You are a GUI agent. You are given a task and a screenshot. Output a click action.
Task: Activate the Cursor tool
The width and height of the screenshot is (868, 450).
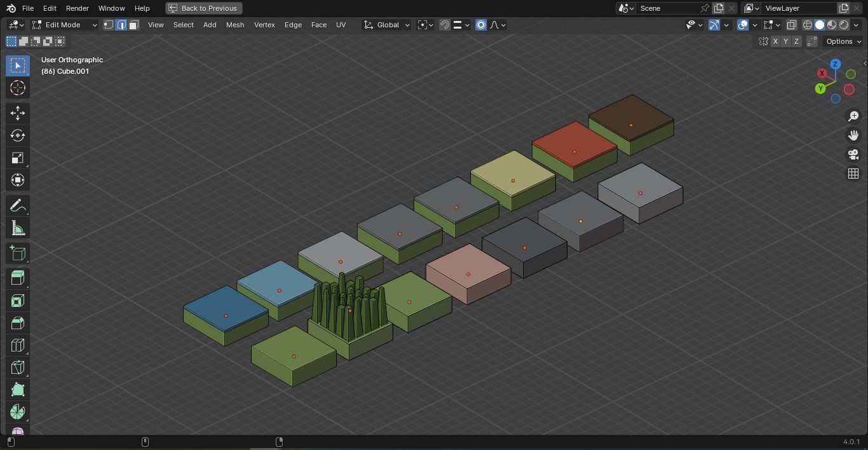pyautogui.click(x=18, y=88)
